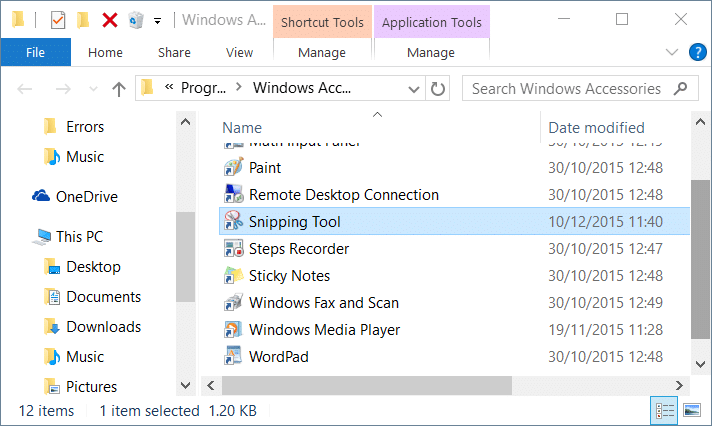Click the Forward navigation arrow
Viewport: 712px width, 426px height.
coord(63,89)
